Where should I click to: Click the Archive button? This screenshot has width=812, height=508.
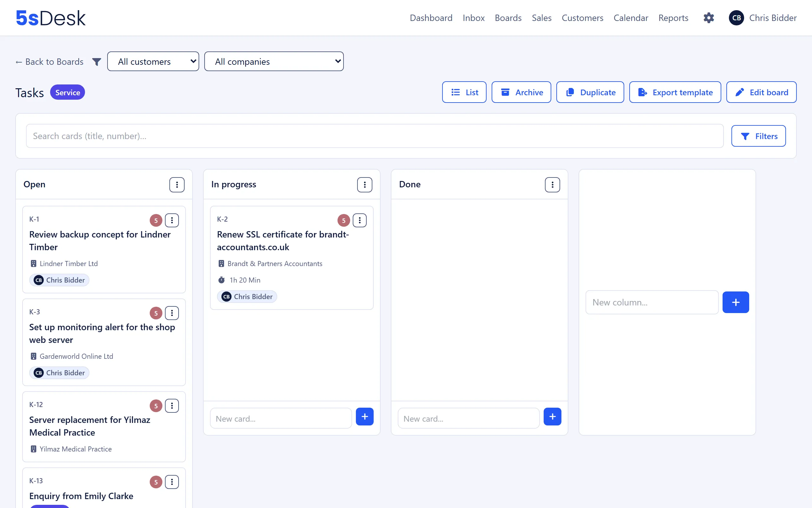(521, 92)
